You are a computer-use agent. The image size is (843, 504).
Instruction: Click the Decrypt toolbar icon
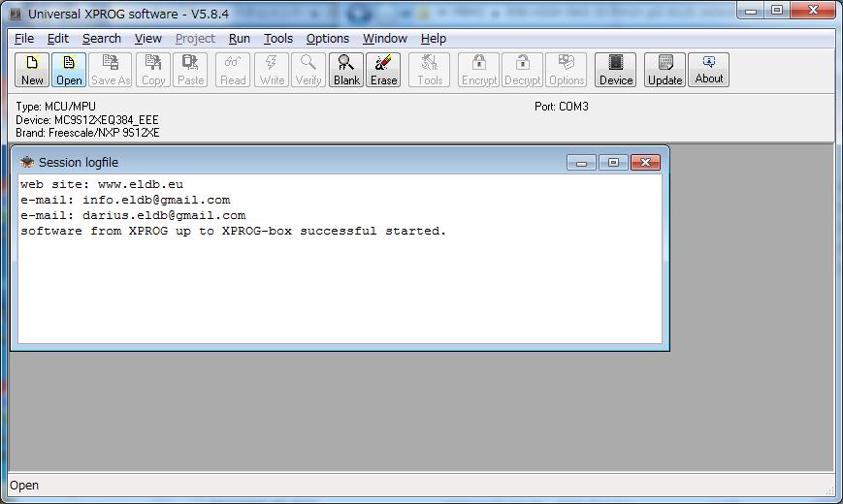(523, 70)
